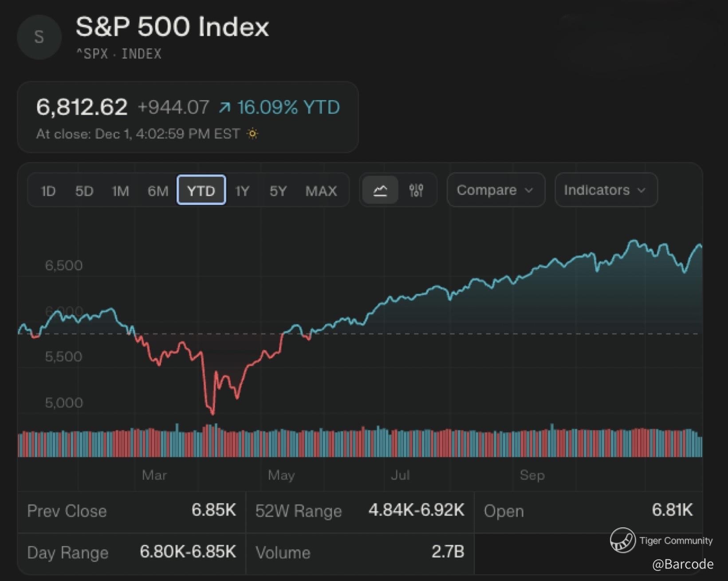Click the 52W Range value cell

click(416, 510)
